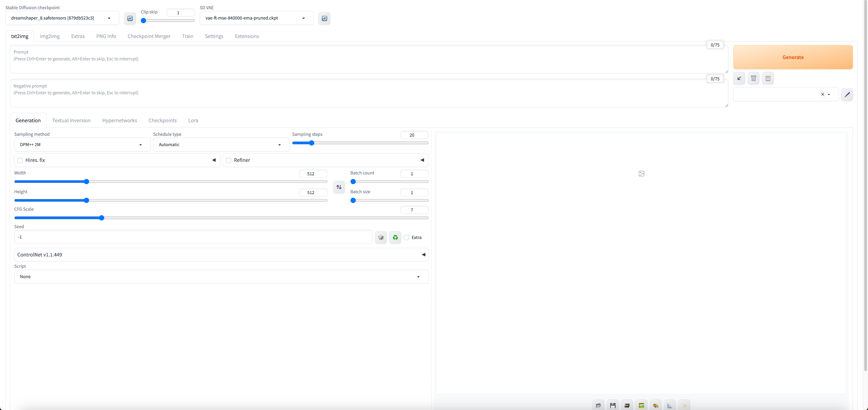Enable the Hires. fix checkbox
Viewport: 868px width, 410px height.
click(x=20, y=160)
